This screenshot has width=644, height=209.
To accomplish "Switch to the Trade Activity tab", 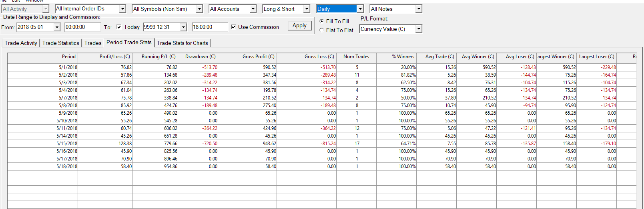I will [x=21, y=43].
